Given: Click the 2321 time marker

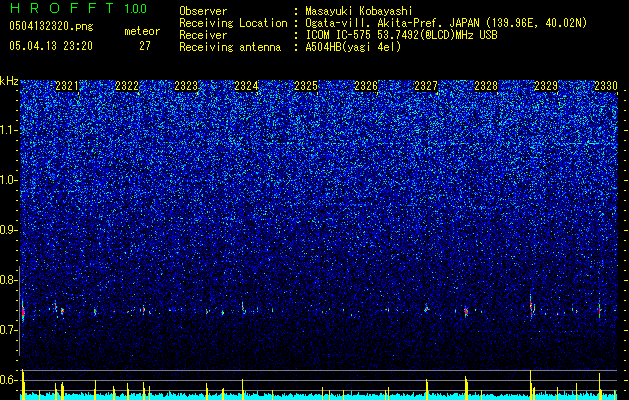Looking at the screenshot, I should click(67, 86).
